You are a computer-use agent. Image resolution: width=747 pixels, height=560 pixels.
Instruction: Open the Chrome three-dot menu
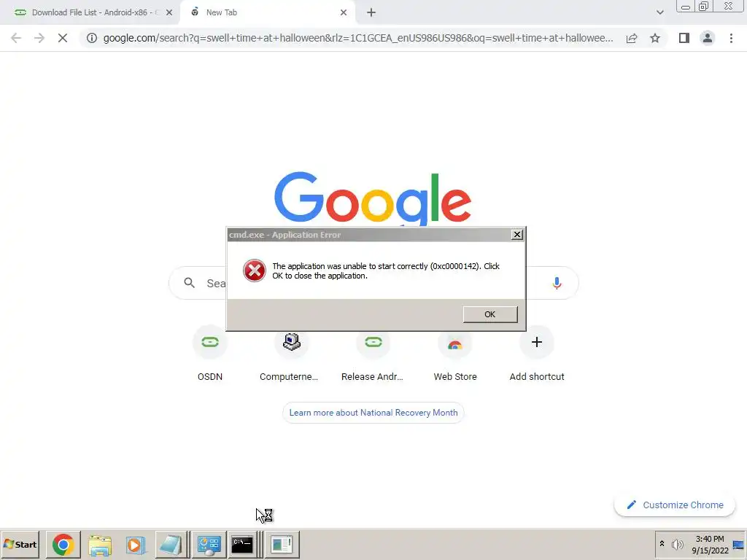pyautogui.click(x=731, y=38)
